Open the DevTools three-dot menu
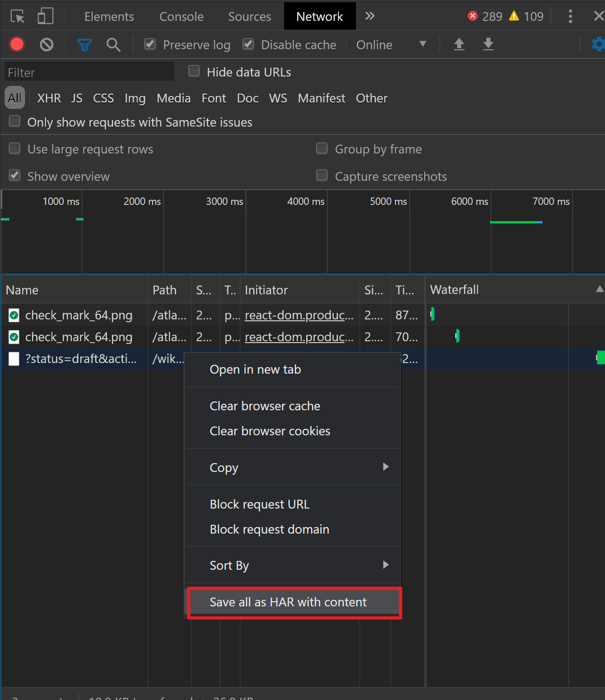This screenshot has height=700, width=605. pyautogui.click(x=570, y=17)
